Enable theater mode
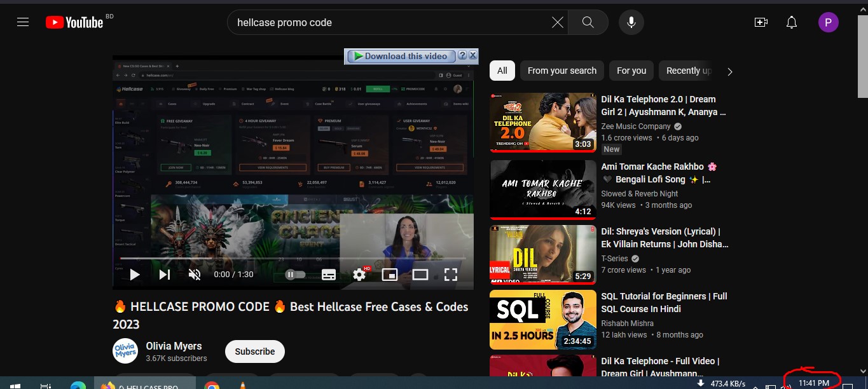 coord(420,275)
